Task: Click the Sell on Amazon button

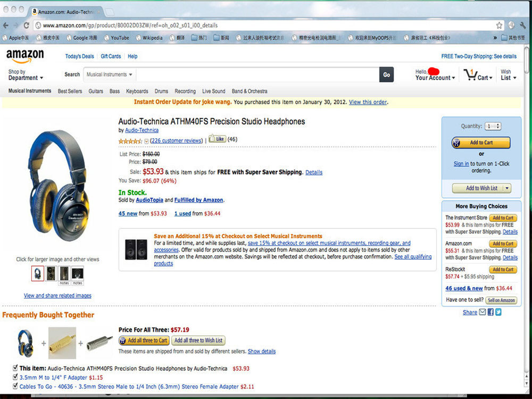Action: pos(502,300)
